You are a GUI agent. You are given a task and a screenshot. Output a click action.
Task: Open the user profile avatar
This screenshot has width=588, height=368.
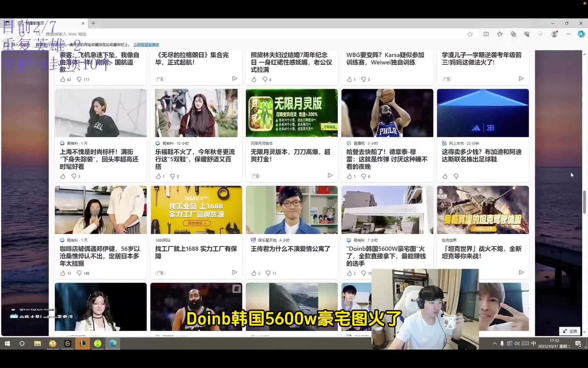554,34
